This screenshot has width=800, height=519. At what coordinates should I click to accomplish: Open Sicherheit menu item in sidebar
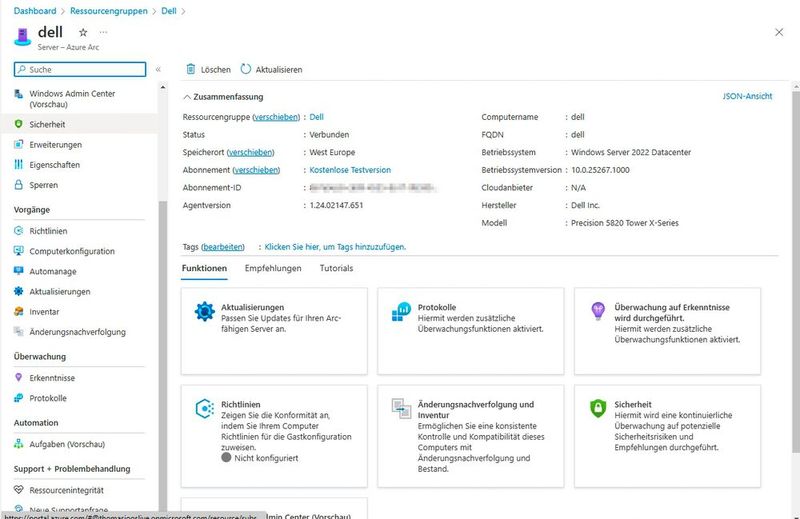(79, 124)
